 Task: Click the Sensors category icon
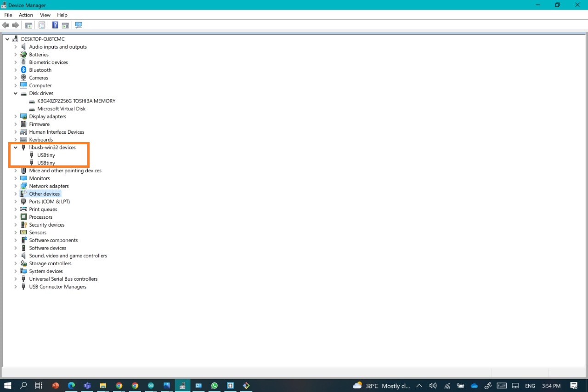click(23, 233)
